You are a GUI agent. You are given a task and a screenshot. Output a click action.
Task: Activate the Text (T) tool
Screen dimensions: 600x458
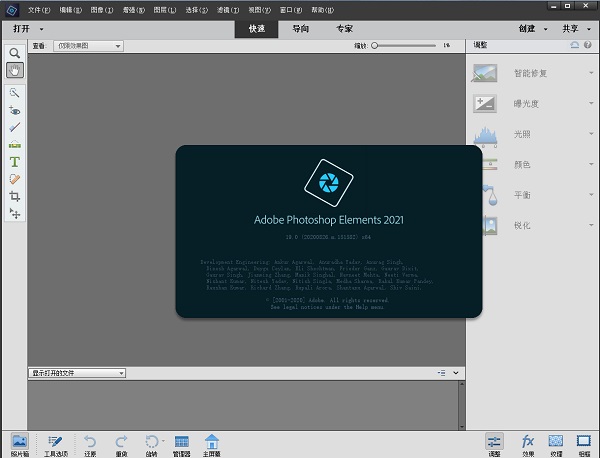pos(15,162)
